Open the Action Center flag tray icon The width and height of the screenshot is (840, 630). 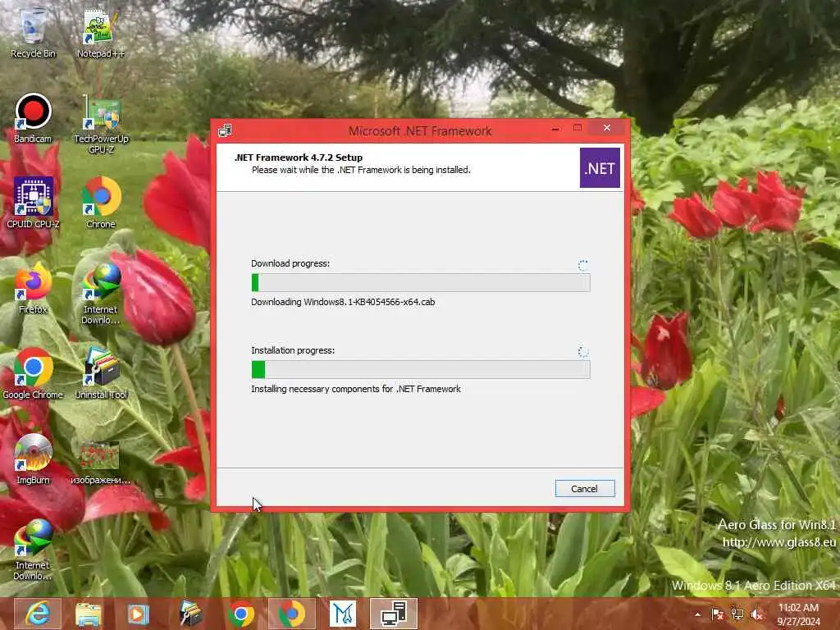(717, 614)
